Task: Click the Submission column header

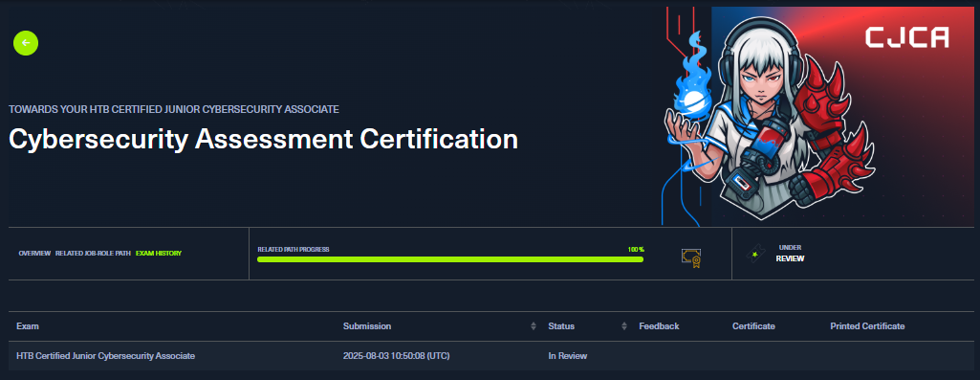Action: click(367, 326)
